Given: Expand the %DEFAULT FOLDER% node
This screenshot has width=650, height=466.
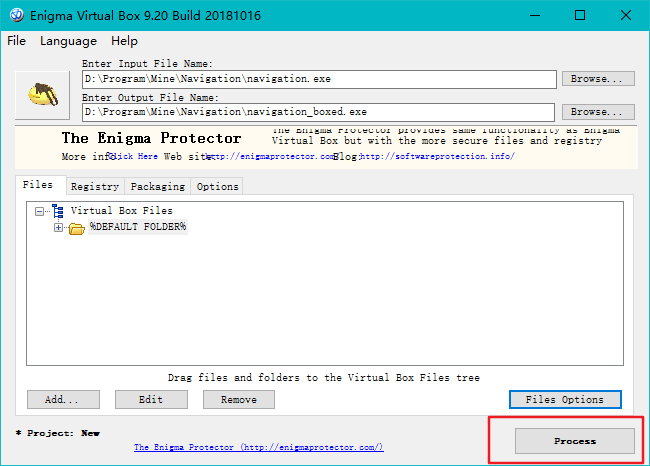Looking at the screenshot, I should click(58, 228).
